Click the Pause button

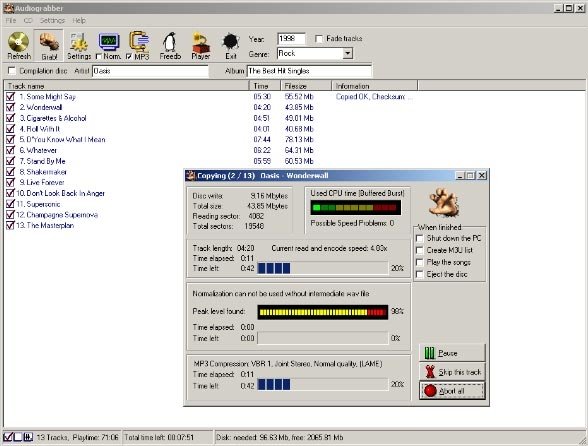point(452,353)
